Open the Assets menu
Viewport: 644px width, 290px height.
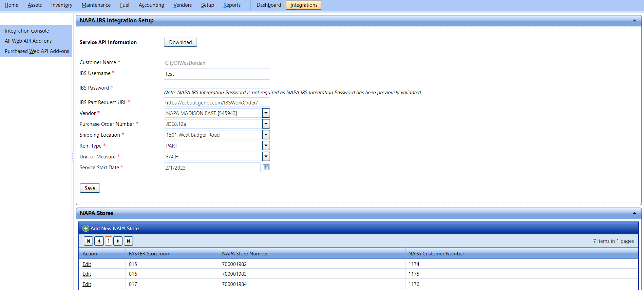pyautogui.click(x=35, y=5)
